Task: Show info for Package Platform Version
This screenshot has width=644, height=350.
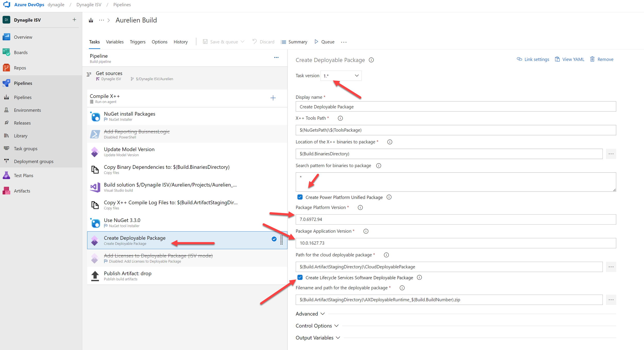Action: click(x=360, y=208)
